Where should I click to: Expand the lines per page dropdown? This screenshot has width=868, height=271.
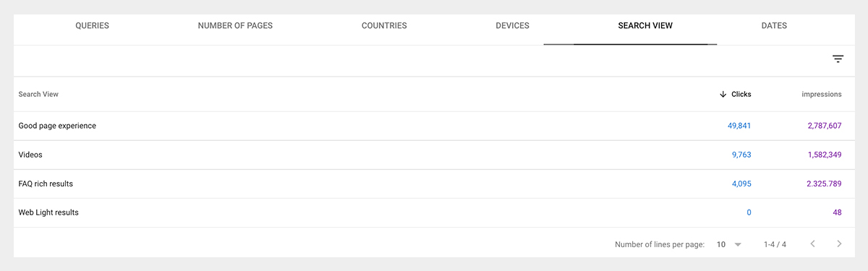[729, 244]
